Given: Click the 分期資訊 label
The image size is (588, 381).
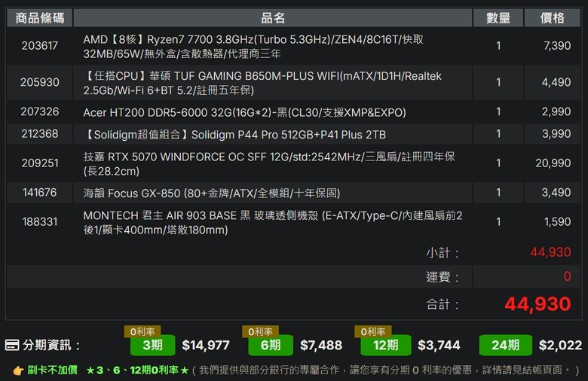Looking at the screenshot, I should click(x=51, y=345).
